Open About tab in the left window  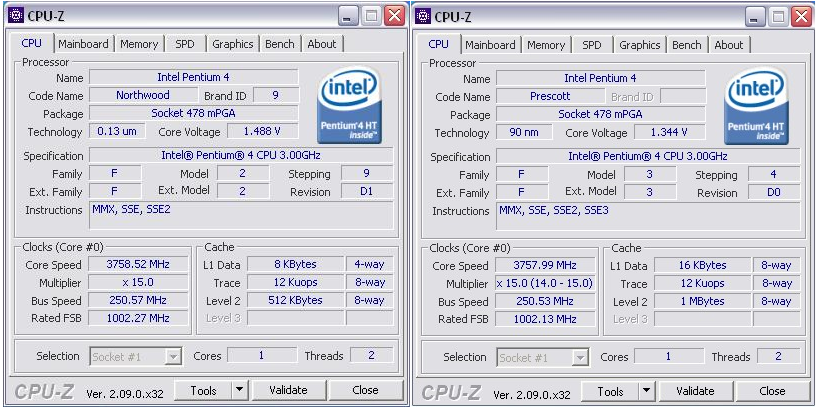point(322,44)
